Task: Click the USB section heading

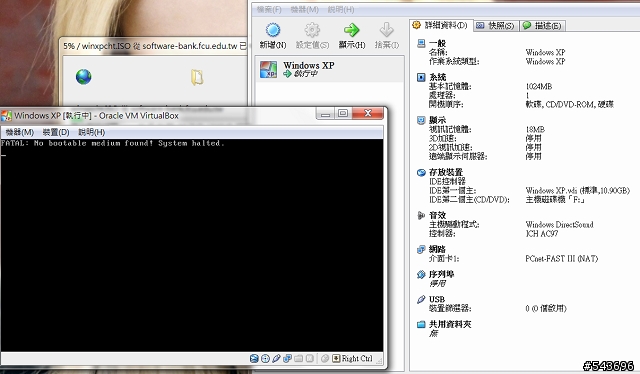Action: [x=437, y=299]
